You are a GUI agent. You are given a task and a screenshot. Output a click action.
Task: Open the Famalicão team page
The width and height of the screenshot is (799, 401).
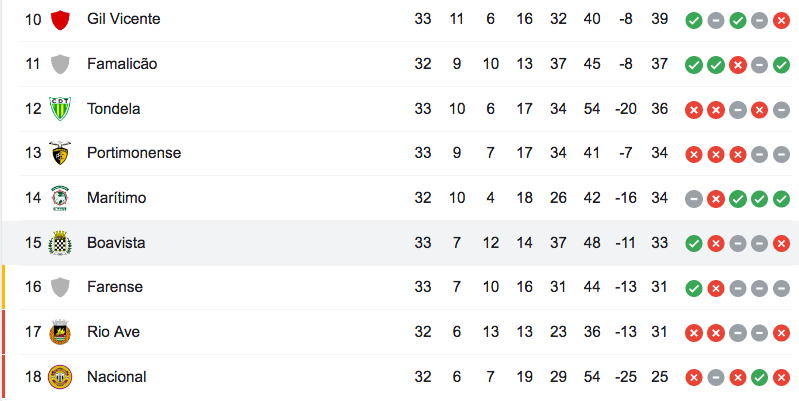click(x=122, y=64)
